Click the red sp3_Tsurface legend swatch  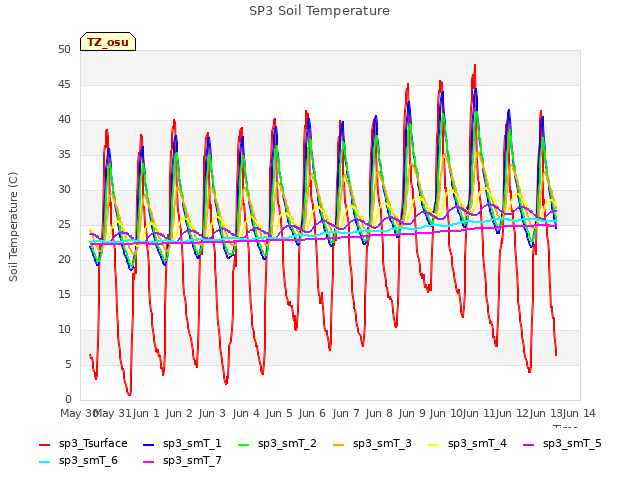point(44,444)
